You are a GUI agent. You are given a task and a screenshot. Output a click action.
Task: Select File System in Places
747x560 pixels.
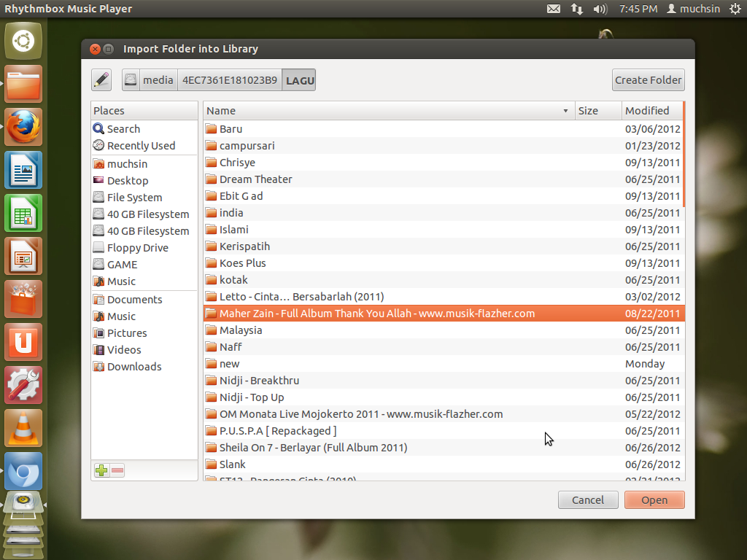[x=144, y=197]
